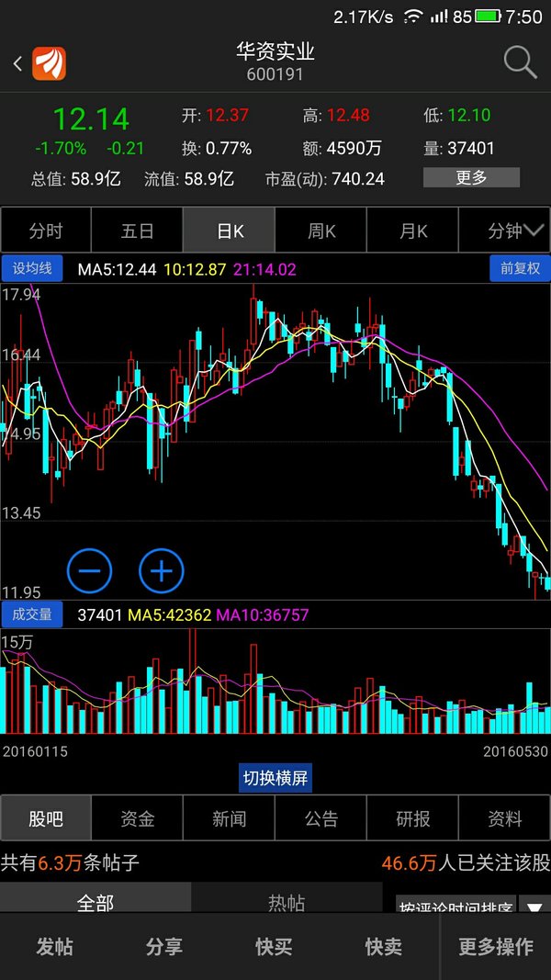Click current price 12.14
This screenshot has width=551, height=980.
click(91, 118)
